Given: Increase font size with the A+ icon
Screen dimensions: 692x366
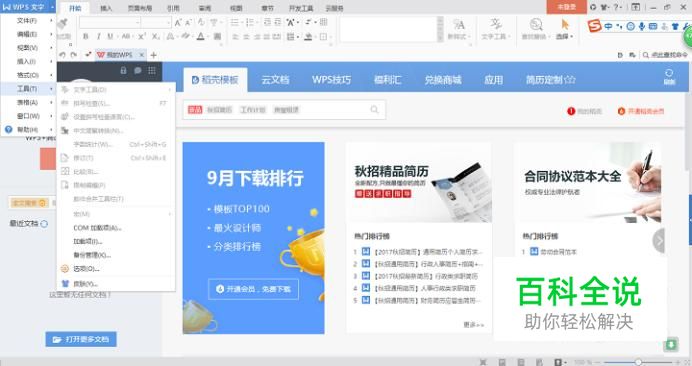Looking at the screenshot, I should click(178, 23).
